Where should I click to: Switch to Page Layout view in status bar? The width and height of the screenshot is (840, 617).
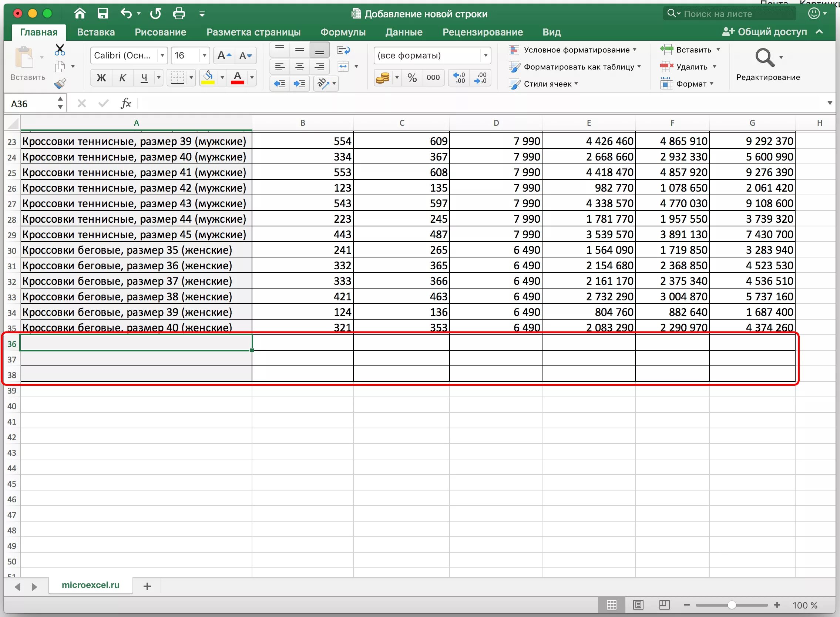click(x=638, y=605)
